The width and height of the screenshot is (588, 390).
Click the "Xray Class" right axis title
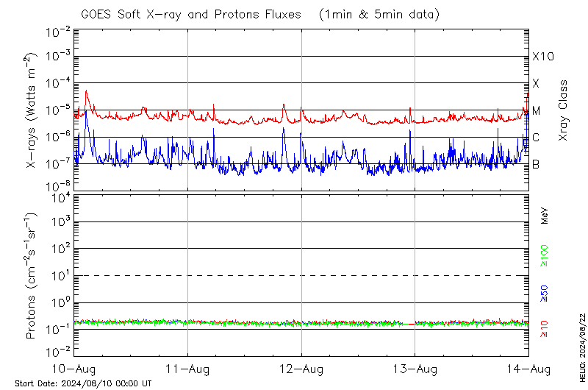pyautogui.click(x=564, y=110)
